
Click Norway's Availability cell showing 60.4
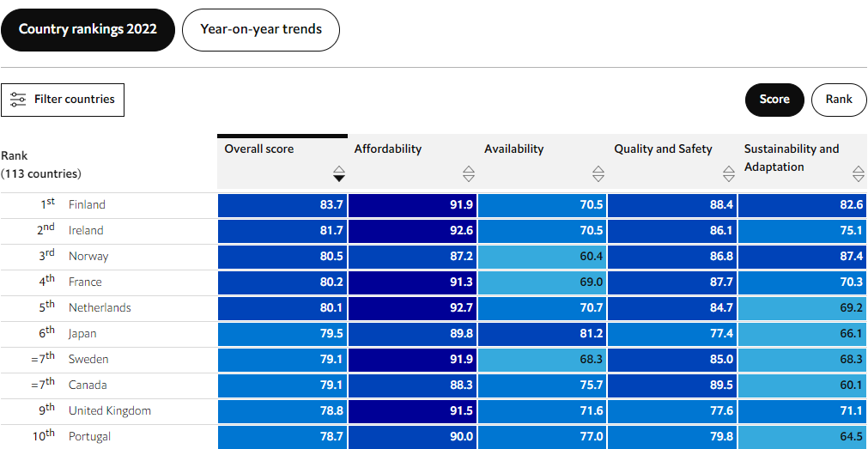pyautogui.click(x=543, y=257)
